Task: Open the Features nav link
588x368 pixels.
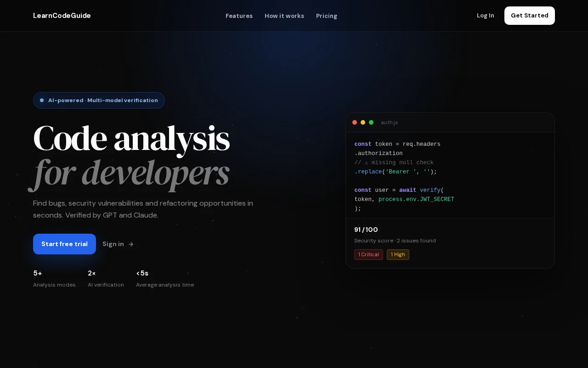Action: click(239, 16)
